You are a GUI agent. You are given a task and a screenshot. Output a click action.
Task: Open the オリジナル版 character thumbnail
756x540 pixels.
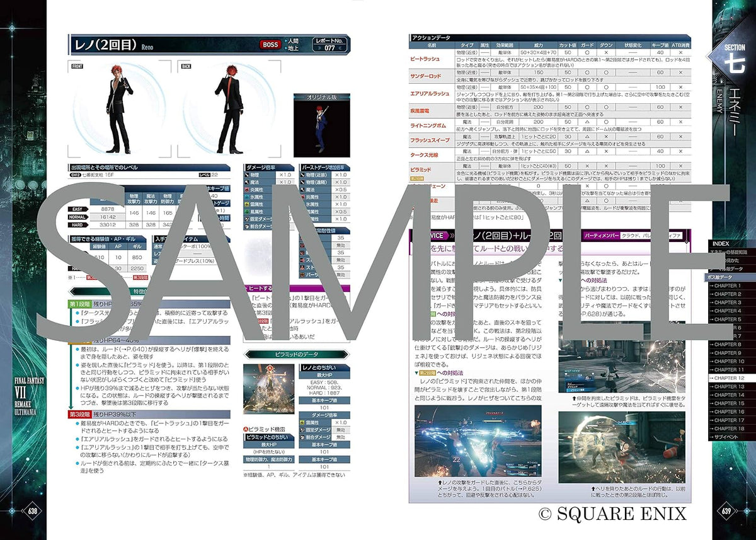pyautogui.click(x=322, y=126)
